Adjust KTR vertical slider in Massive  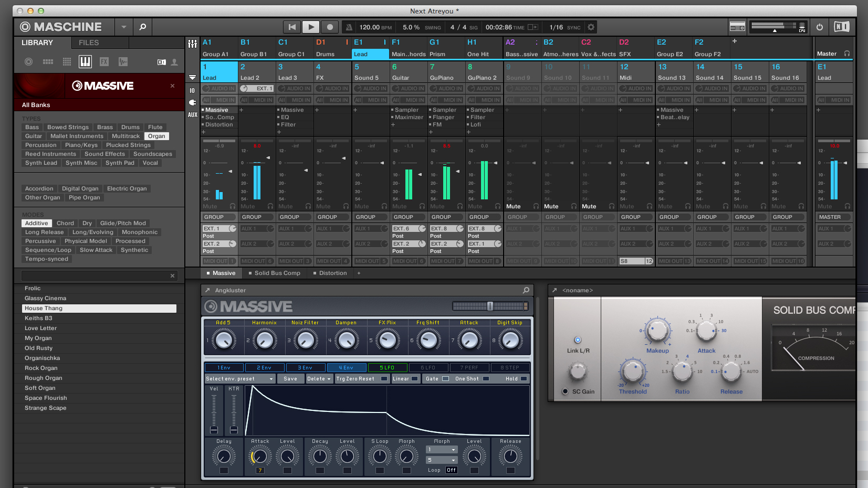coord(234,413)
